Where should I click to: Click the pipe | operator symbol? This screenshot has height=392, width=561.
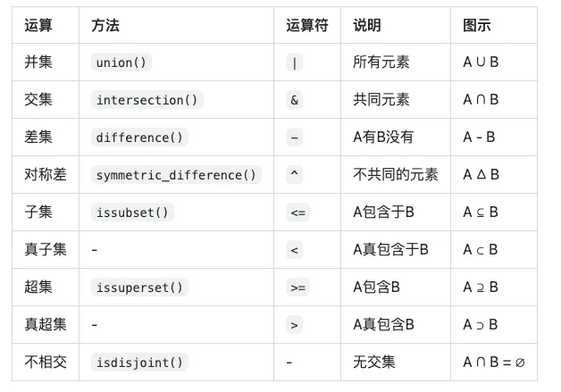[x=294, y=63]
